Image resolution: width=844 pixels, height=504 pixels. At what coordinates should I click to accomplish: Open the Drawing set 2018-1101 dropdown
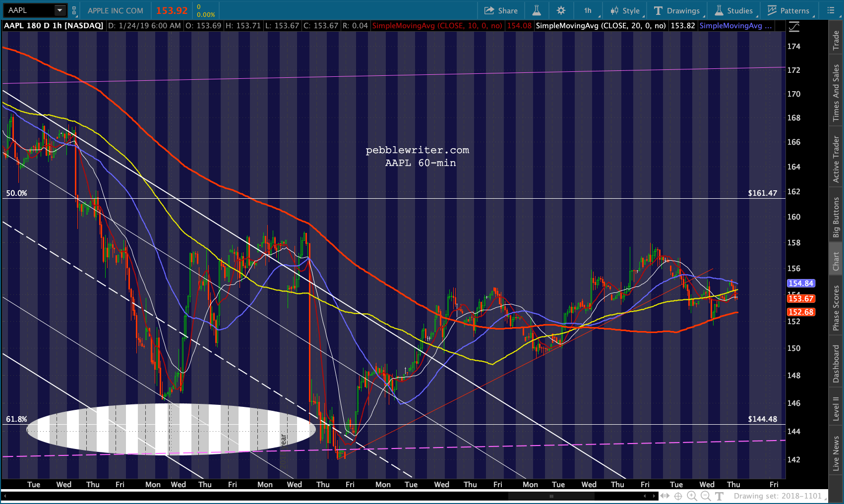click(781, 496)
